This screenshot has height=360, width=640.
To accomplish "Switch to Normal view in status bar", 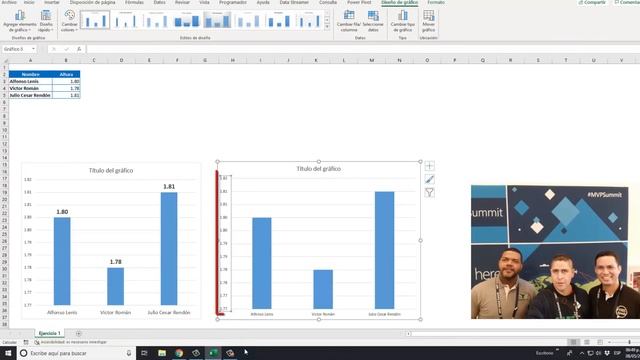I will (x=573, y=342).
